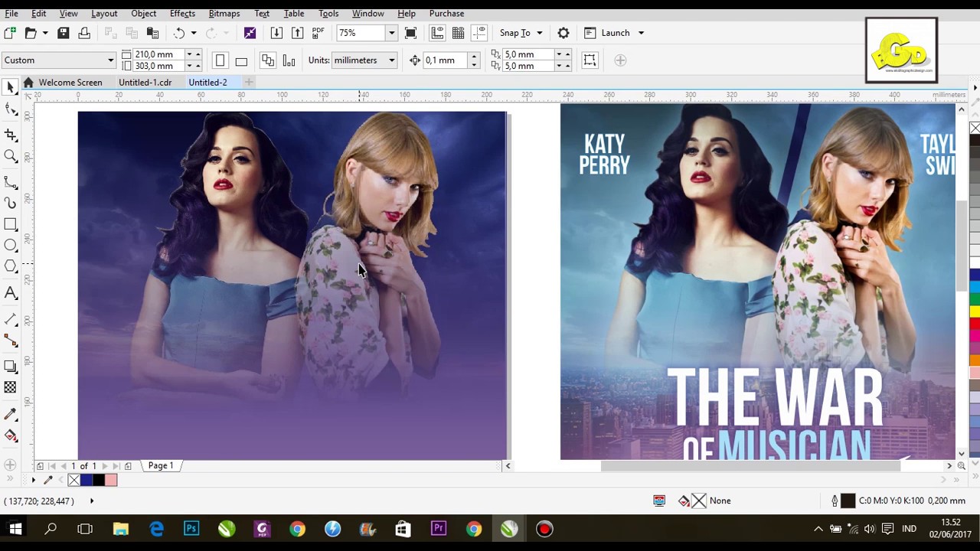Click the customize toolbar plus button
The width and height of the screenshot is (980, 551).
pos(620,60)
